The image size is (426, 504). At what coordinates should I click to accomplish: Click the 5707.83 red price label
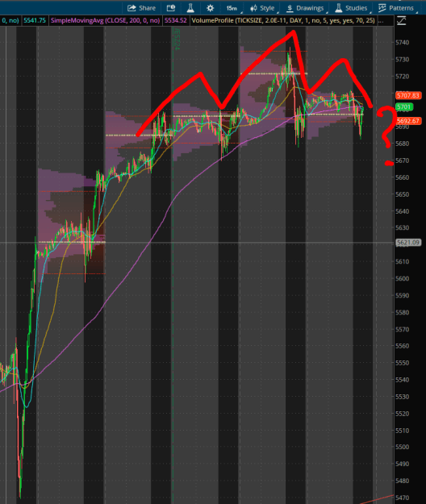point(408,95)
